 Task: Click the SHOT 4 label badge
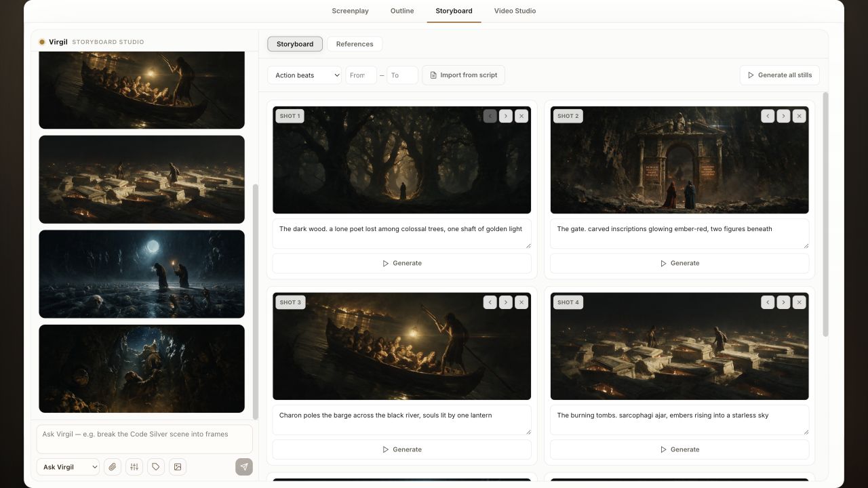pos(568,302)
